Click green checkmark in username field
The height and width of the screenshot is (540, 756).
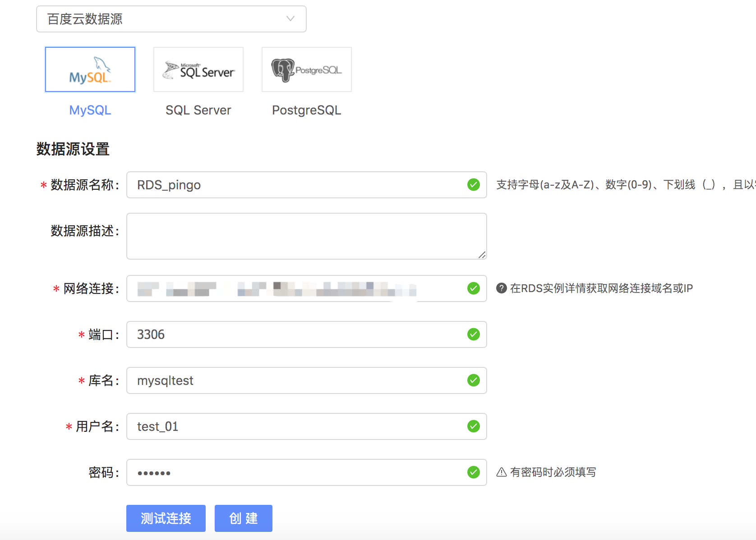pos(473,426)
